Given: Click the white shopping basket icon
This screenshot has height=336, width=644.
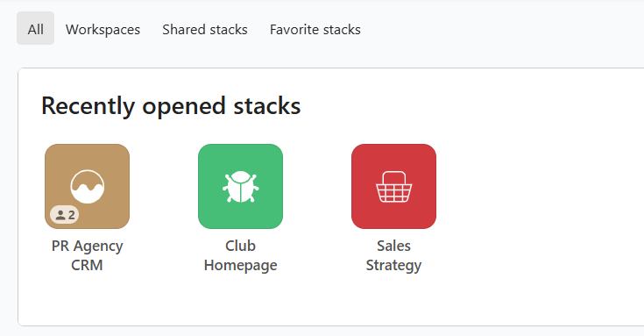Looking at the screenshot, I should point(393,187).
